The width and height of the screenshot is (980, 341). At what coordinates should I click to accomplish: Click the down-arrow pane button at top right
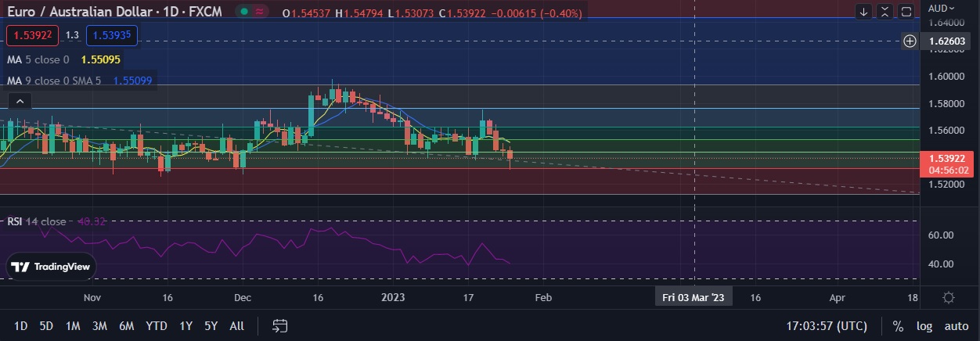coord(864,12)
